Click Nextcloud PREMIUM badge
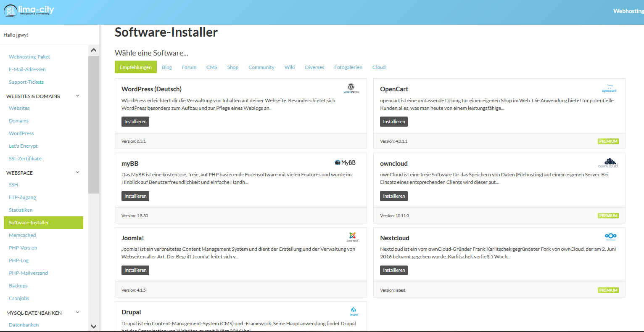Screen dimensions: 644x332 608,290
